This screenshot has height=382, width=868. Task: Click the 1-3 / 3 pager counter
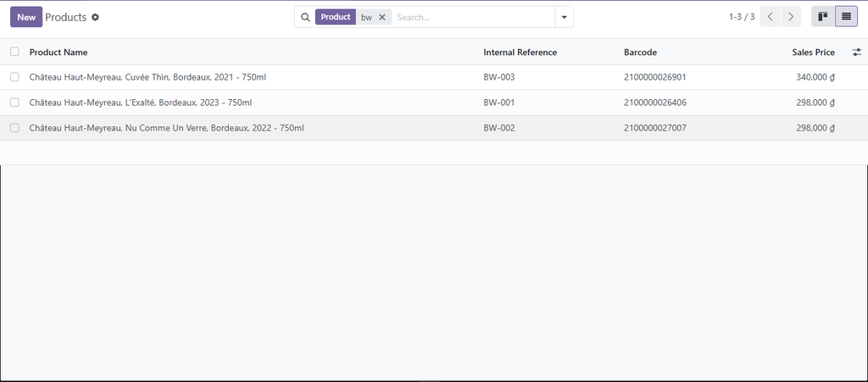tap(741, 17)
